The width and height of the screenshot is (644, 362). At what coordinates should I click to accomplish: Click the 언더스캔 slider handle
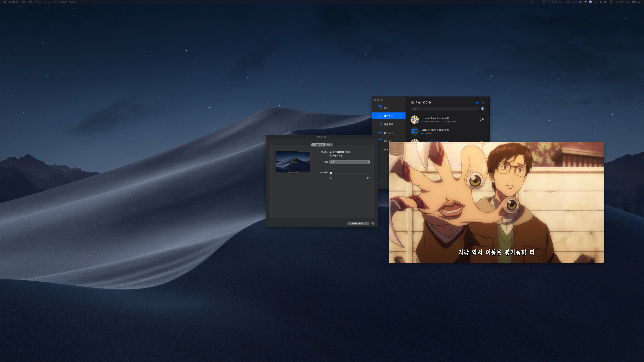point(331,173)
